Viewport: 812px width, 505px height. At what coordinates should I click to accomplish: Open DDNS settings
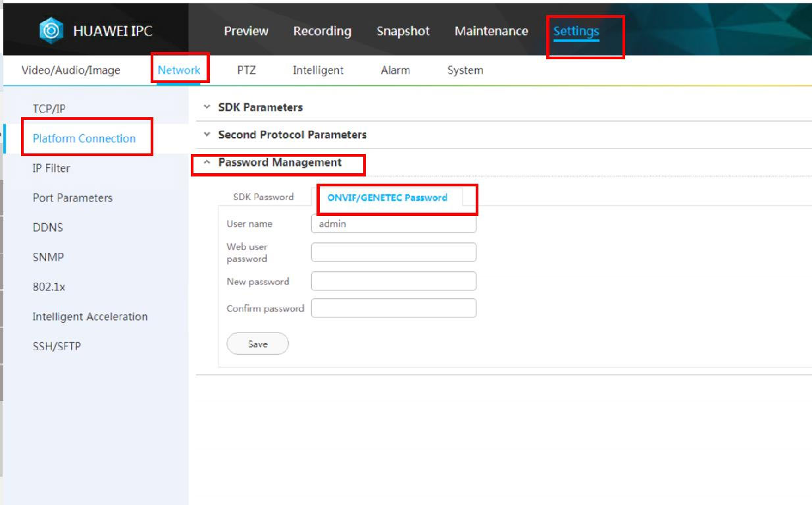pyautogui.click(x=47, y=227)
